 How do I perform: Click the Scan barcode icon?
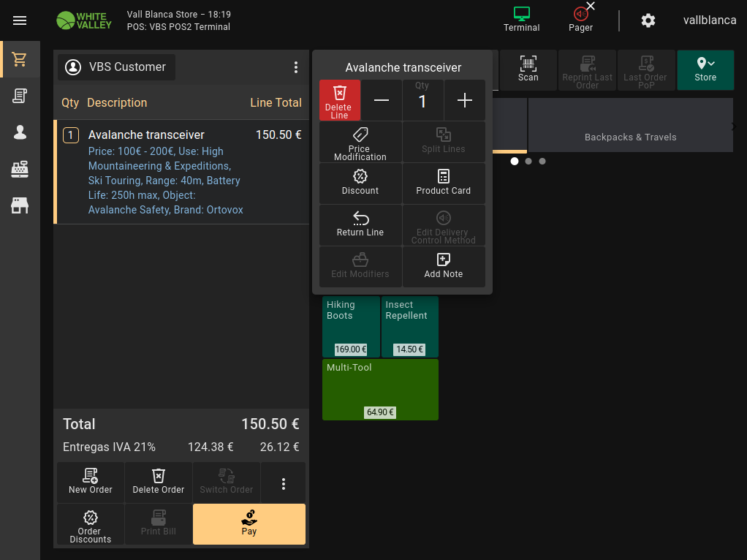(x=528, y=69)
